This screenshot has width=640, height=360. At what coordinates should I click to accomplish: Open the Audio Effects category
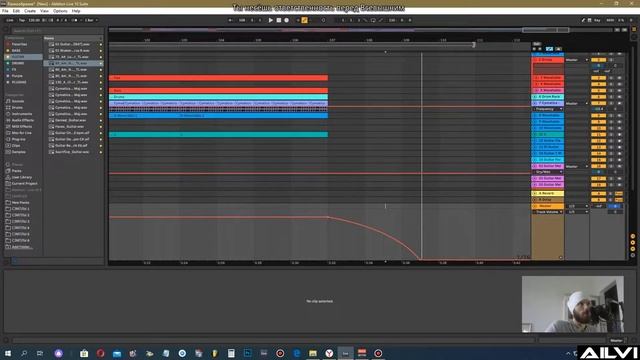point(22,120)
